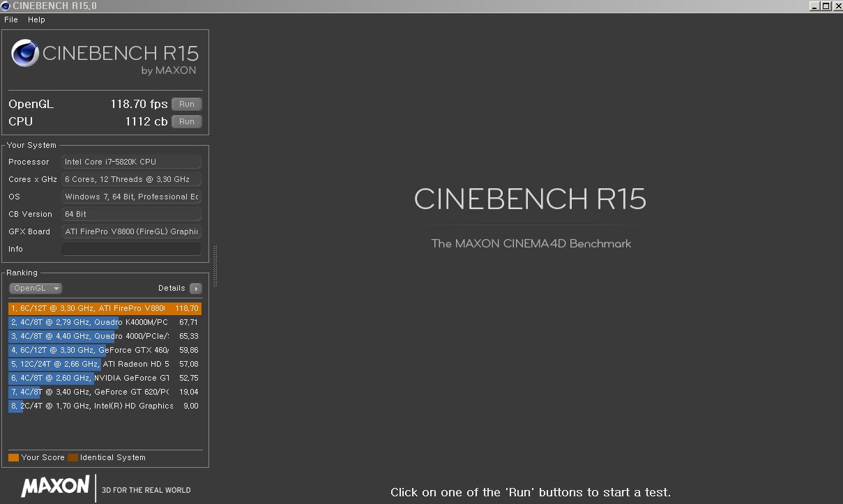Click the CPU score 1112 cb
This screenshot has height=504, width=843.
tap(146, 121)
